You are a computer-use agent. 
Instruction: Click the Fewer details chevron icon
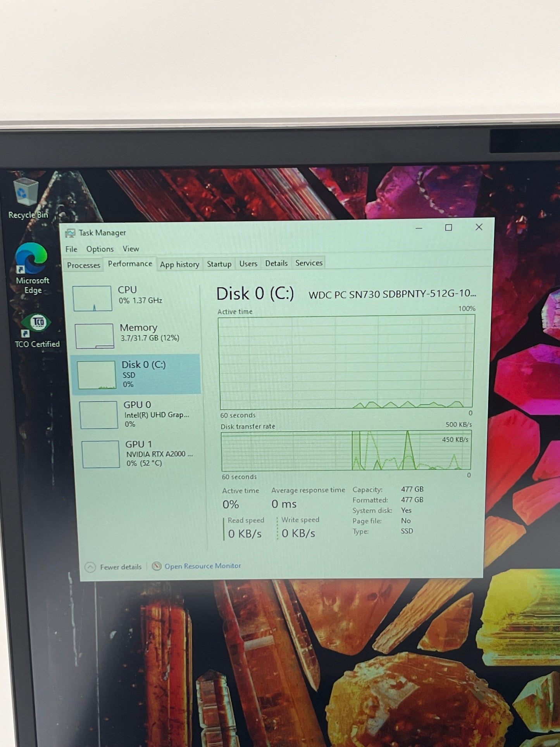point(90,567)
